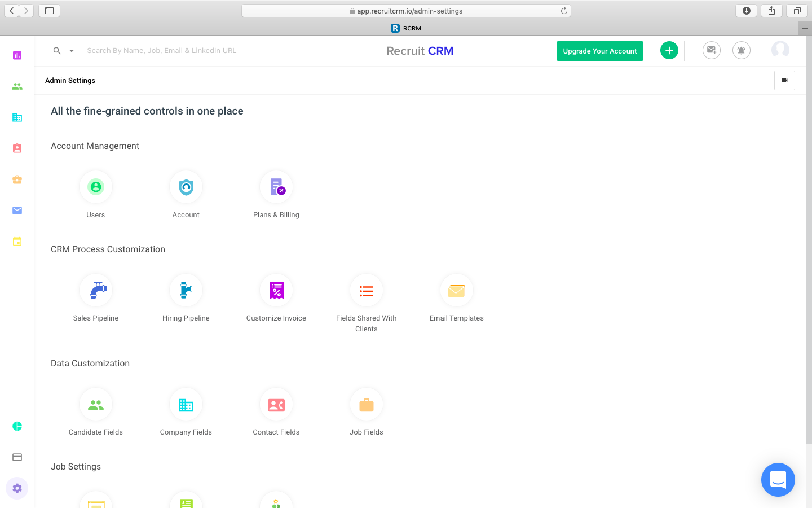
Task: Open Companies from sidebar building icon
Action: pos(17,117)
